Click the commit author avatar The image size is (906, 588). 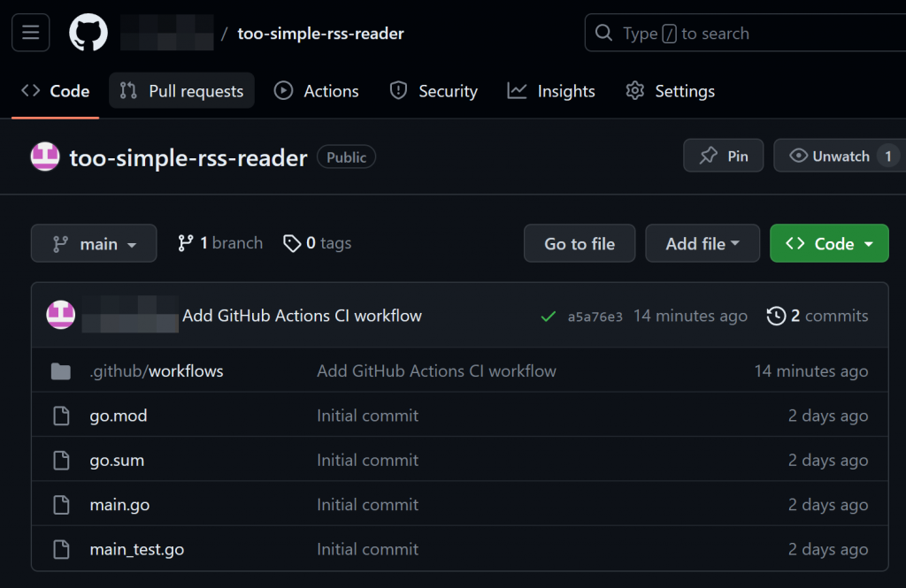pos(61,315)
